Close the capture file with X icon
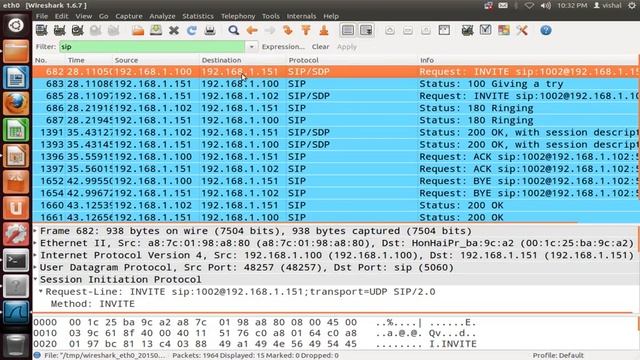This screenshot has width=640, height=360. click(x=174, y=30)
